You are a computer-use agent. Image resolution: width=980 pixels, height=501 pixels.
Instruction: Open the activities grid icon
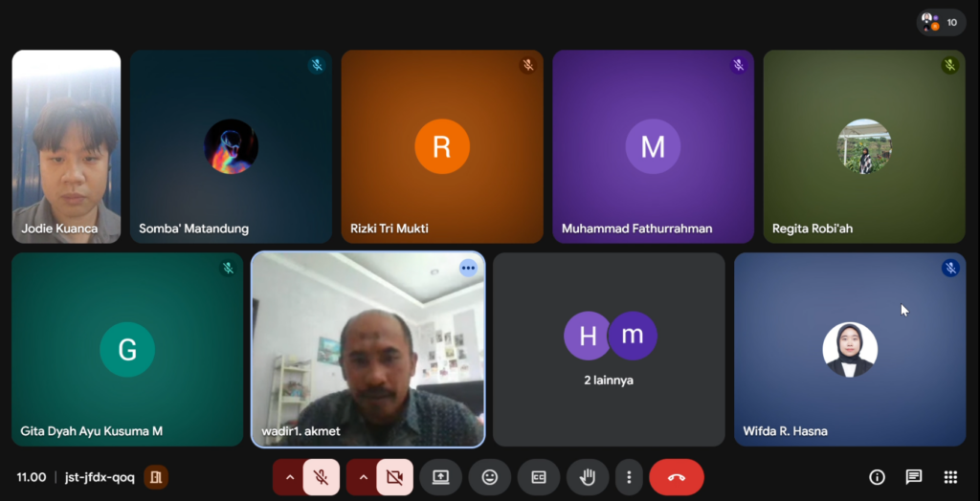pyautogui.click(x=950, y=477)
